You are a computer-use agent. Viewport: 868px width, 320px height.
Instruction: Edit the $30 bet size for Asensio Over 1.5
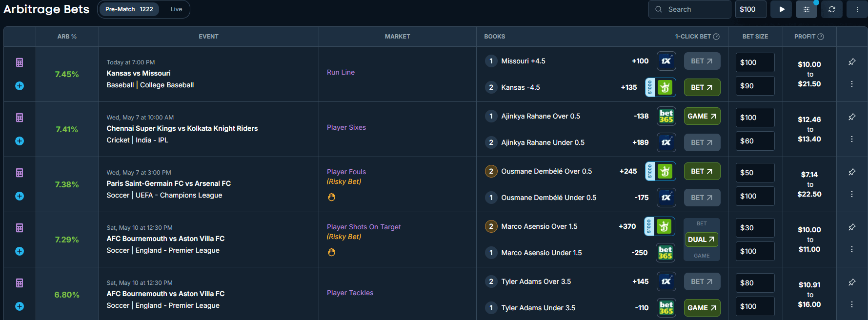coord(755,228)
